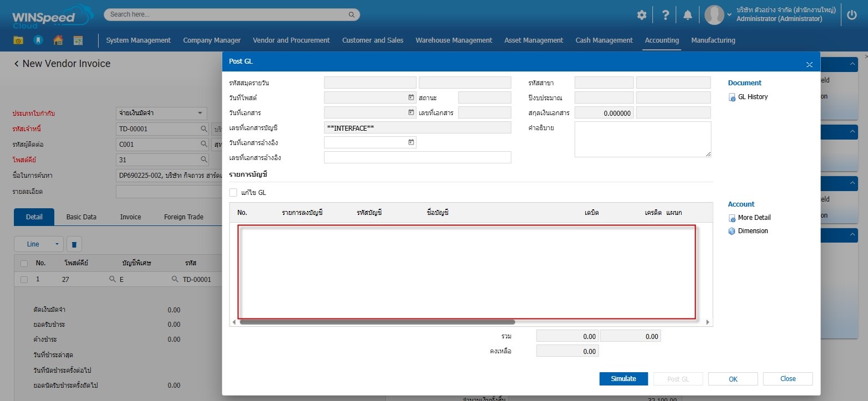Enable the แก้ไข GL checkbox

(x=233, y=193)
